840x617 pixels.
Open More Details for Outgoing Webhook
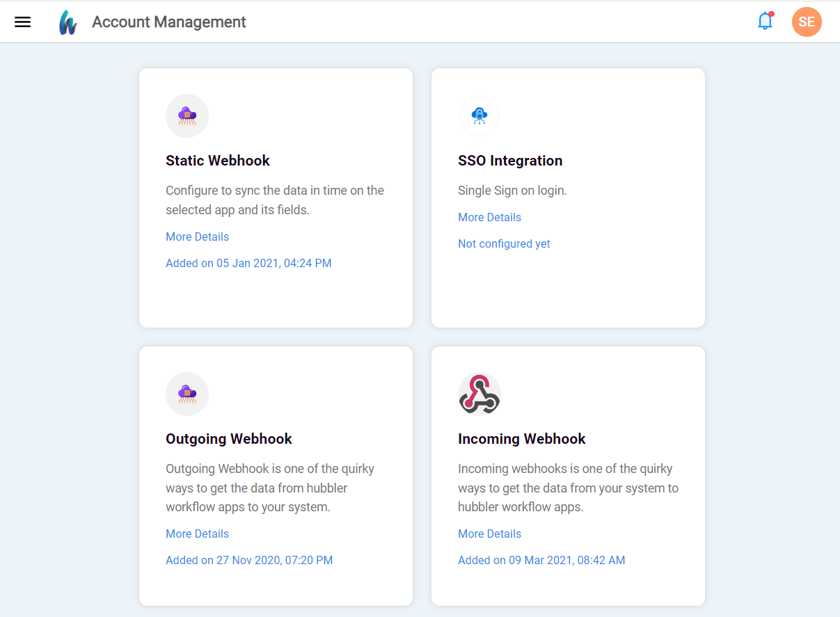[x=197, y=534]
